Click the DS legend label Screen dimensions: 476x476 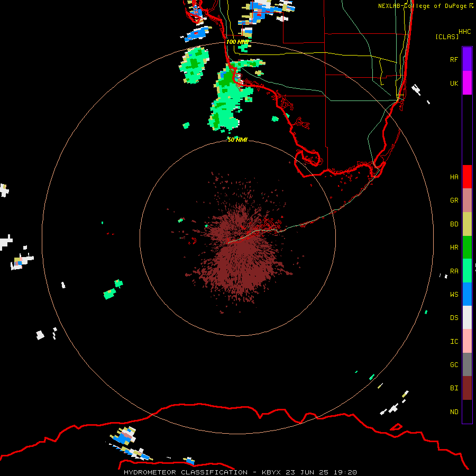point(454,317)
